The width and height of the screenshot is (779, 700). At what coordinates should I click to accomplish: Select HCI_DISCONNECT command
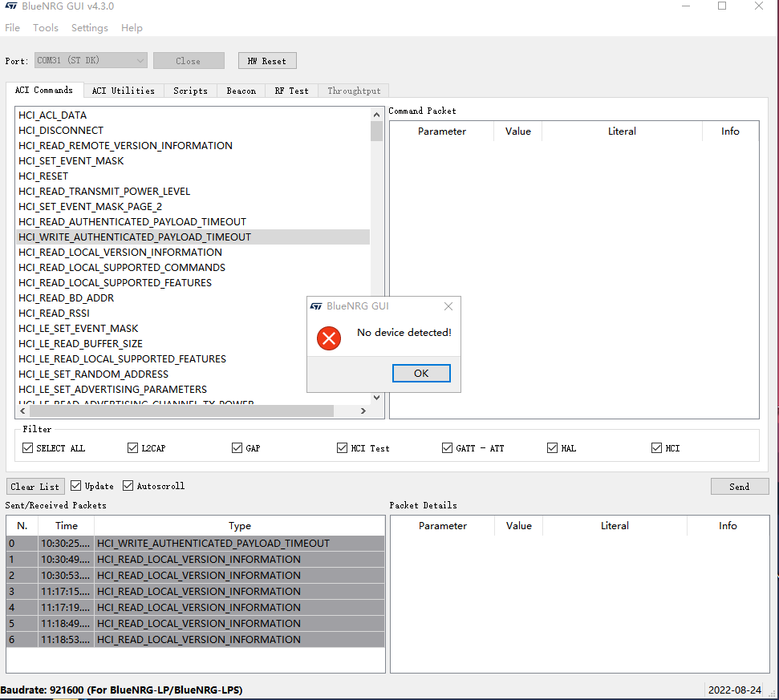pos(193,131)
